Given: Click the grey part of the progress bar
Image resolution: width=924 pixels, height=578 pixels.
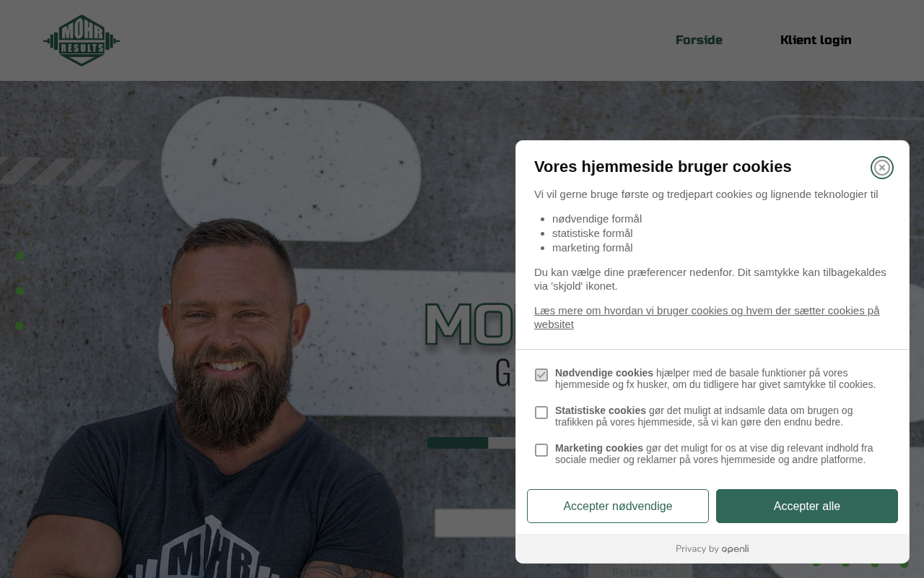Looking at the screenshot, I should pyautogui.click(x=502, y=443).
